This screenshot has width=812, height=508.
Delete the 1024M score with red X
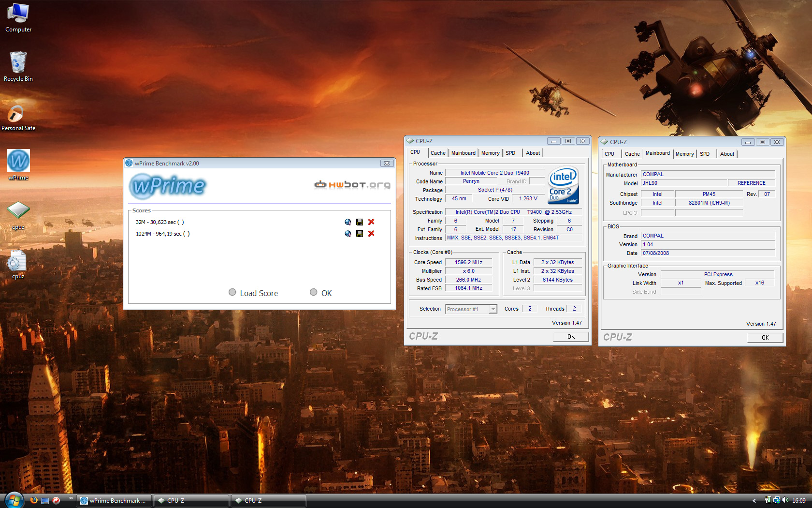coord(371,234)
